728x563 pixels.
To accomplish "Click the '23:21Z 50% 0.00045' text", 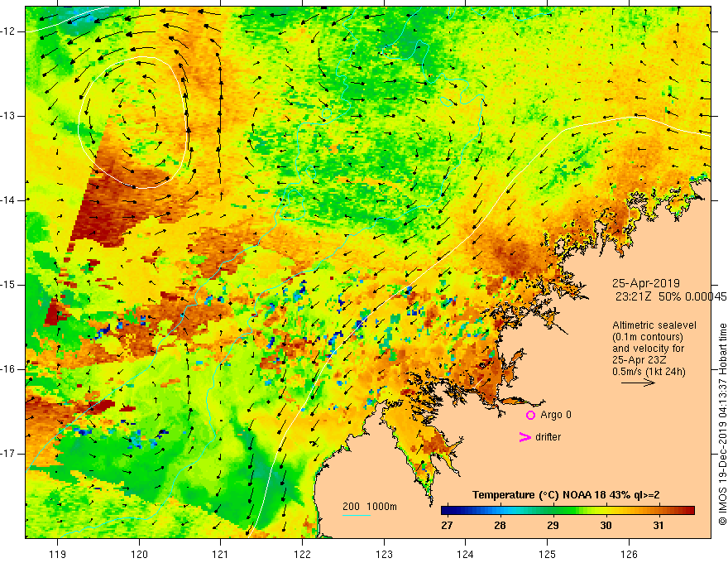I will click(x=670, y=297).
